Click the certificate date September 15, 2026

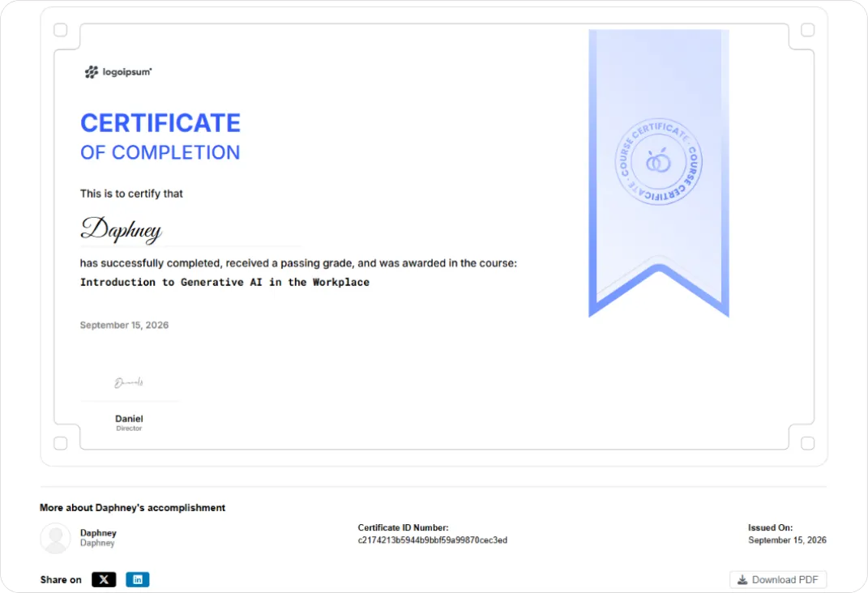tap(124, 326)
